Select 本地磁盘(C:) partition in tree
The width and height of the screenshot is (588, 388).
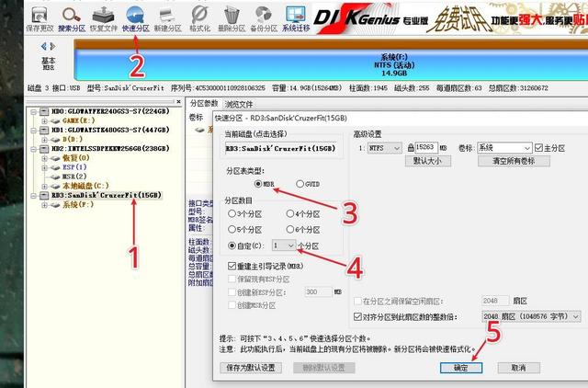(85, 186)
